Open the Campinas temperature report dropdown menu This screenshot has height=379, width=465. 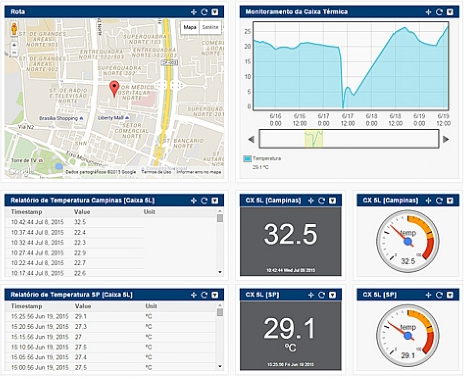click(215, 201)
